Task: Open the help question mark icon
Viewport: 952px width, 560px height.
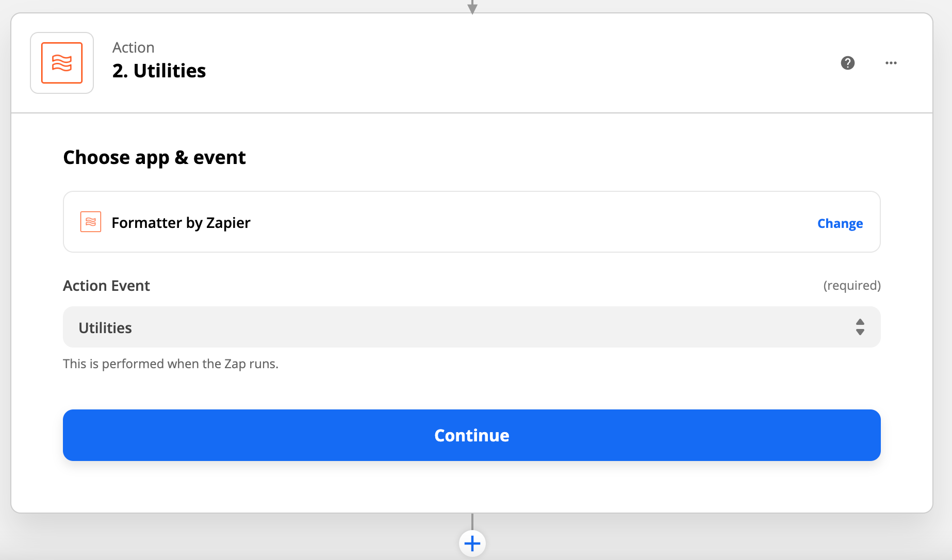Action: point(847,63)
